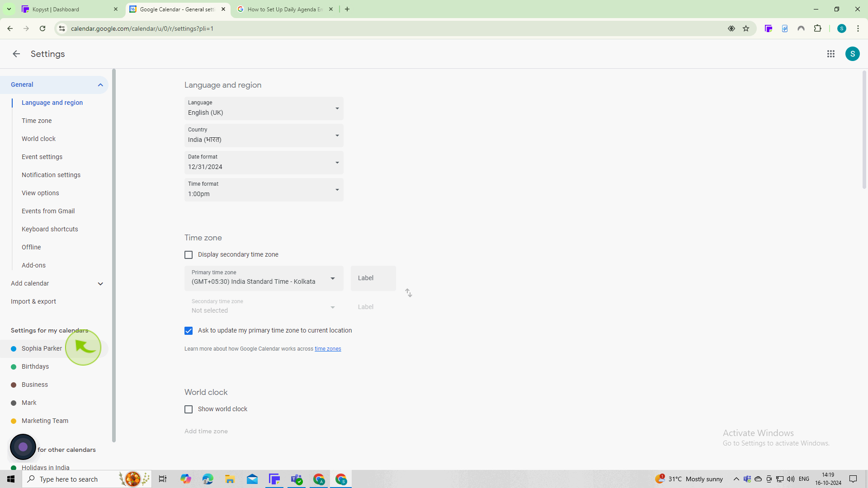The width and height of the screenshot is (868, 488).
Task: Swap primary and secondary time zones
Action: (x=408, y=293)
